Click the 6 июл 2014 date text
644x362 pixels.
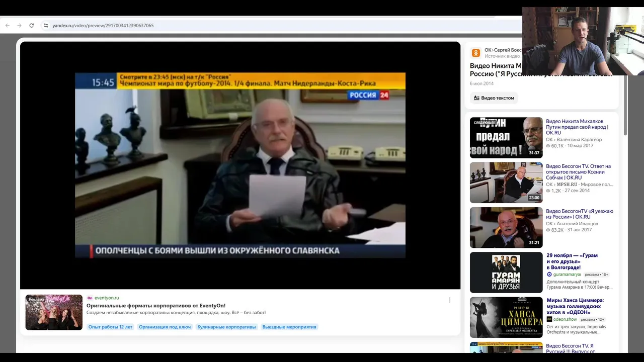coord(481,83)
